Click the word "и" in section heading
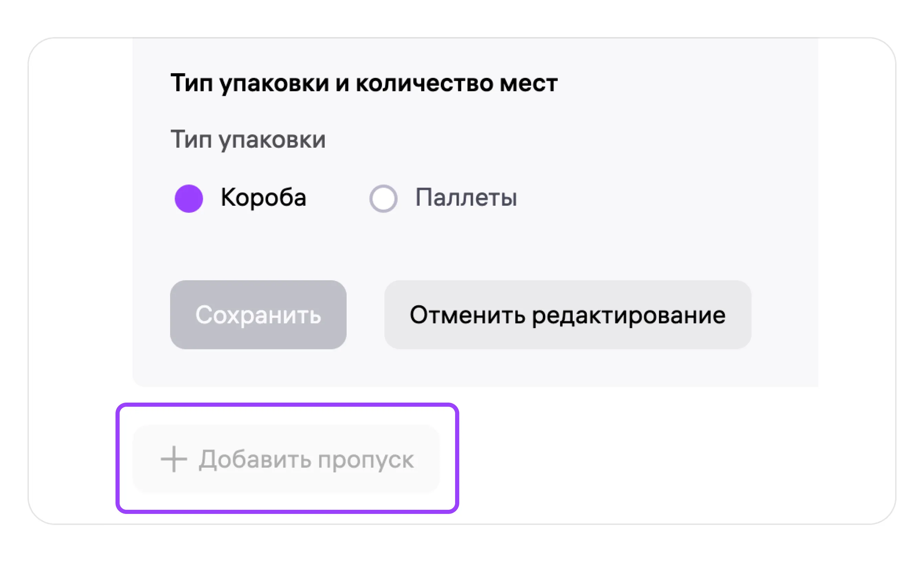Screen dimensions: 924x562 pyautogui.click(x=342, y=83)
